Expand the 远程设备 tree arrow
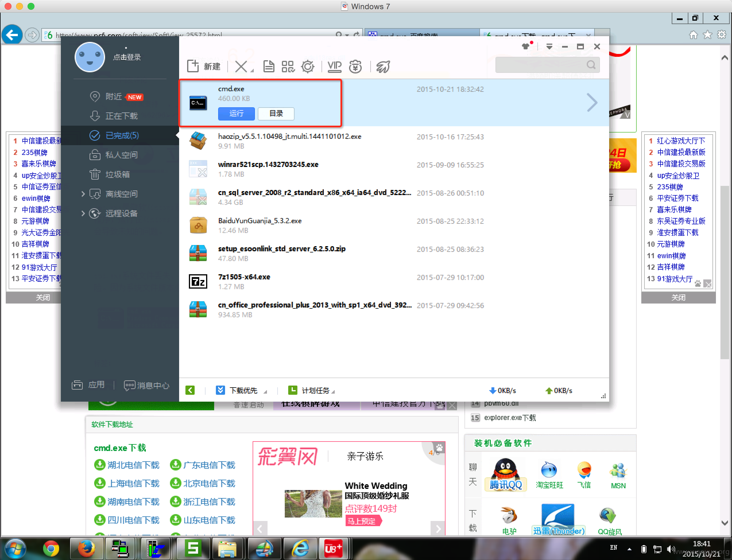 [x=83, y=213]
